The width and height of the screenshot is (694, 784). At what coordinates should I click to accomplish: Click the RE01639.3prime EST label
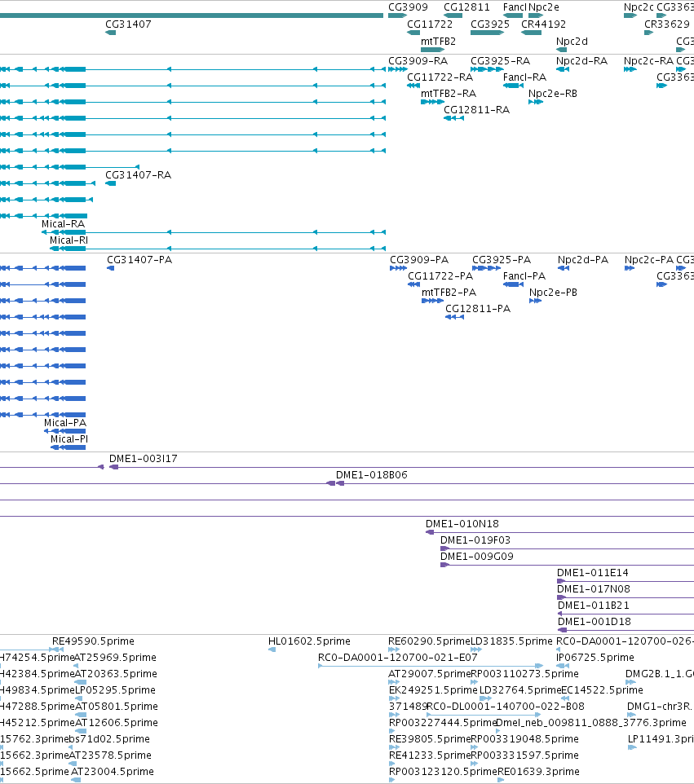pyautogui.click(x=538, y=772)
